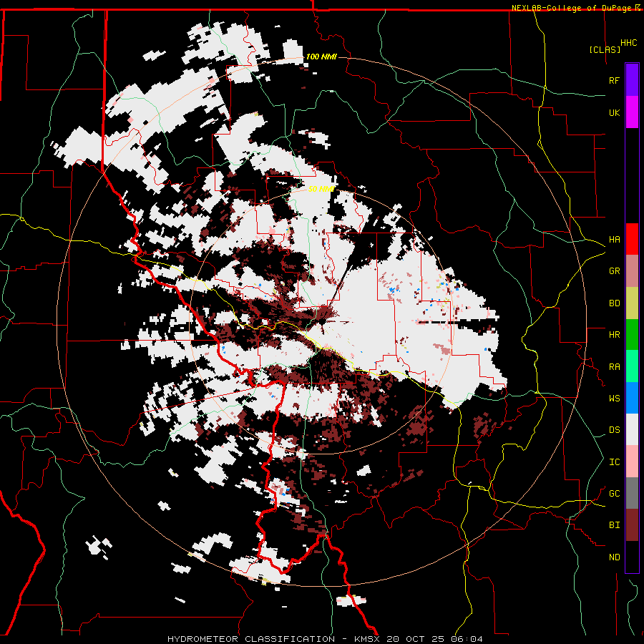
Task: Click the 'IC' legend label
Action: (614, 462)
